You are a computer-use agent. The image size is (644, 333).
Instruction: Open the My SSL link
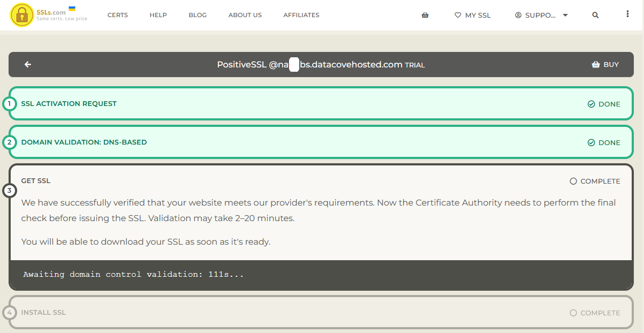tap(472, 16)
